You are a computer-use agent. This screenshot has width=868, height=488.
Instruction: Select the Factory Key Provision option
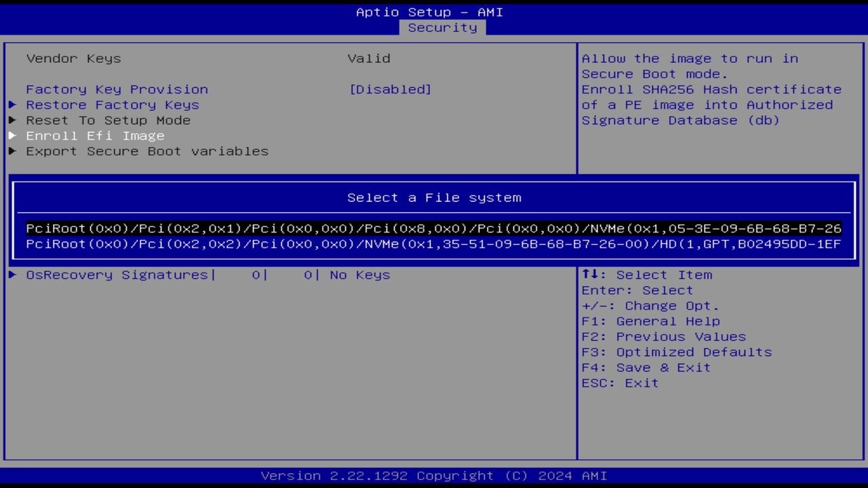pos(117,89)
